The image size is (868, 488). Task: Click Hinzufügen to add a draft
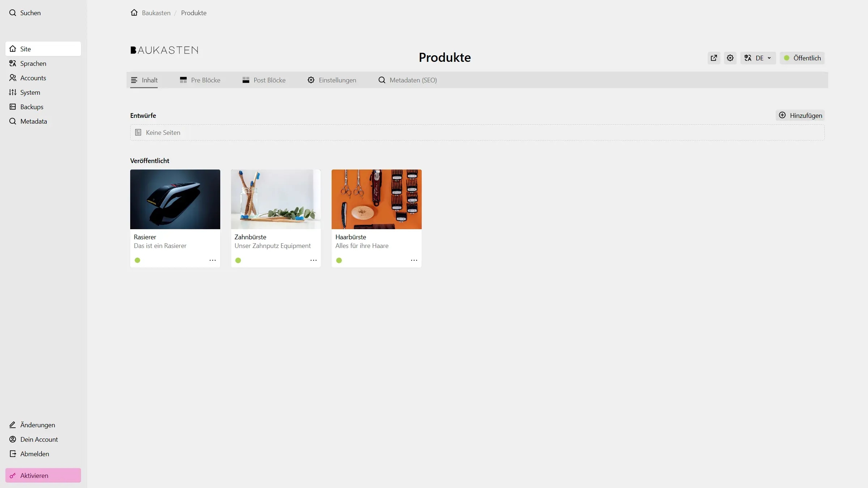pos(800,115)
